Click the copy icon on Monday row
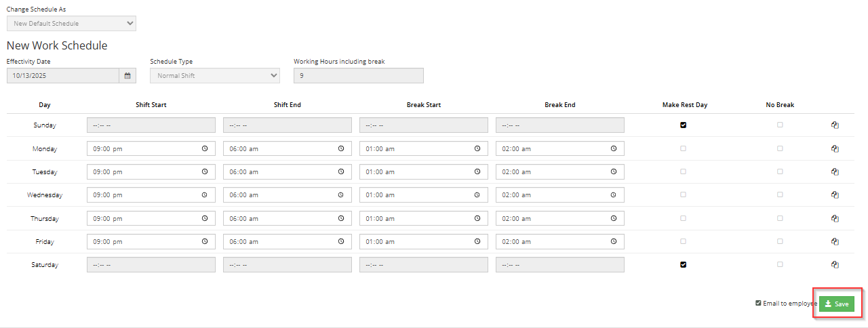The width and height of the screenshot is (868, 328). click(835, 148)
